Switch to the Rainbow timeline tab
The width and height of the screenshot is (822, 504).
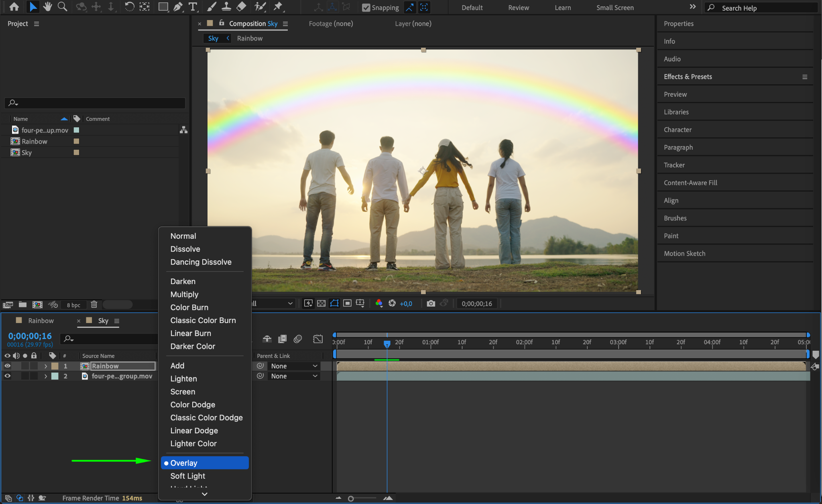pos(41,321)
